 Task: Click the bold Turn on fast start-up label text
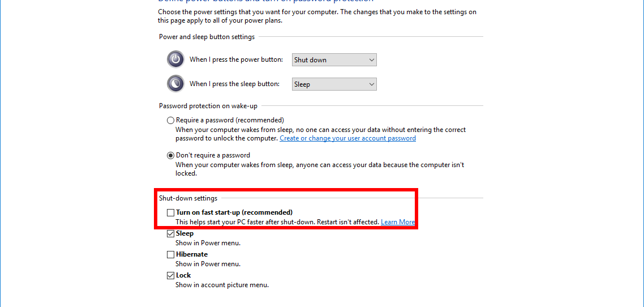pyautogui.click(x=234, y=212)
